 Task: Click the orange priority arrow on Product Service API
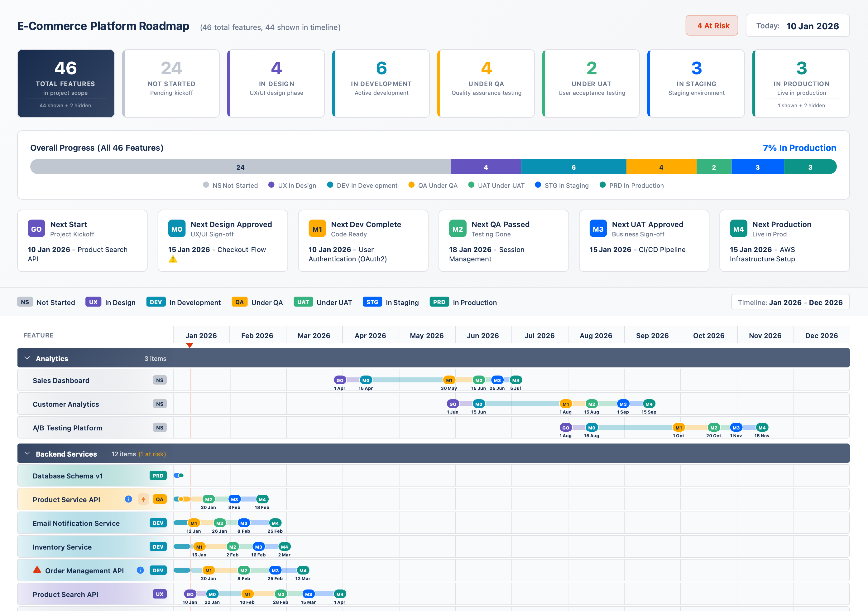(x=143, y=499)
